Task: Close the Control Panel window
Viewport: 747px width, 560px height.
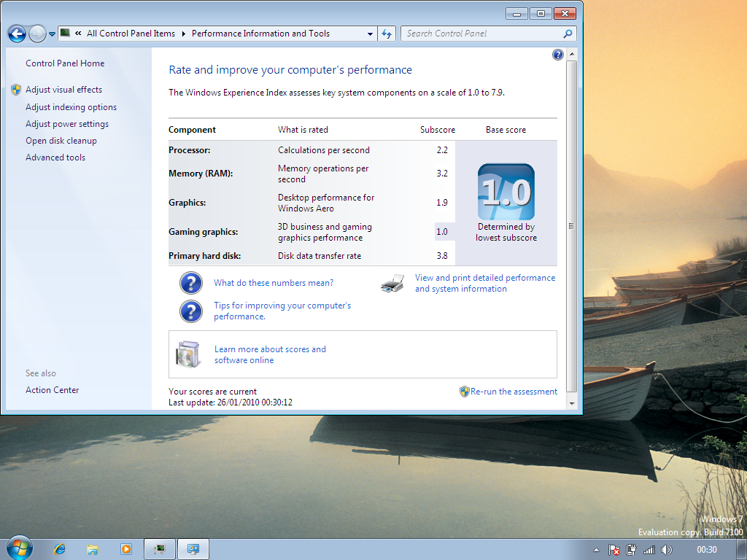Action: 565,14
